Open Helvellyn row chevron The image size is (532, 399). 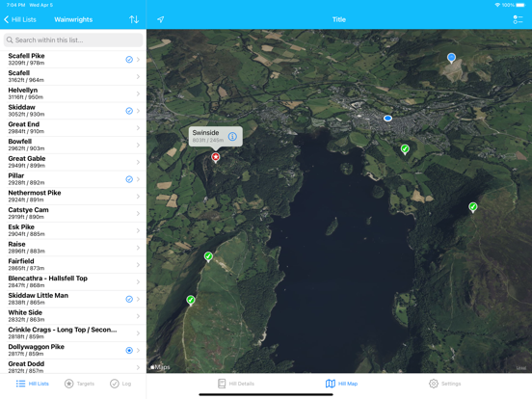tap(138, 93)
